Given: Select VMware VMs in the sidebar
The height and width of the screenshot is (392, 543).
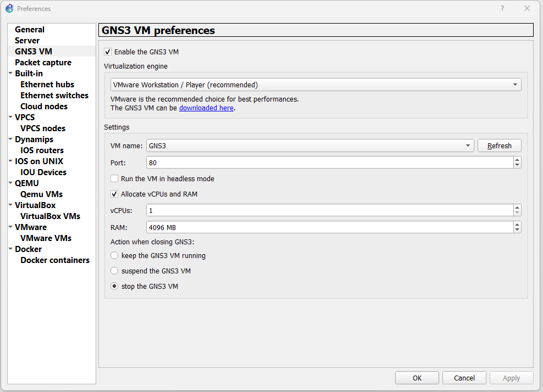Looking at the screenshot, I should [46, 238].
